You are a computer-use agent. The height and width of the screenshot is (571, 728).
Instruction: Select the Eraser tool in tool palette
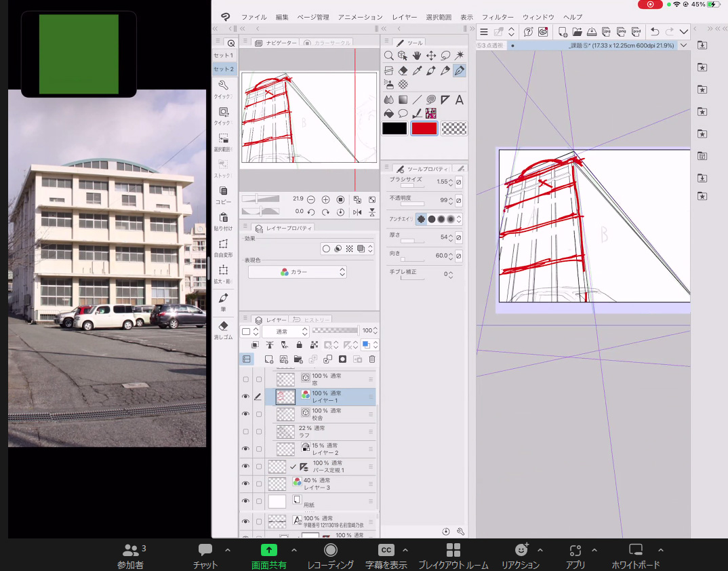coord(403,71)
